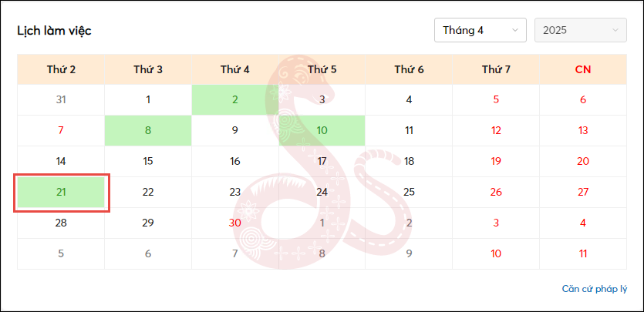The height and width of the screenshot is (312, 644).
Task: Select day 14 under Thứ 2
Action: click(61, 161)
